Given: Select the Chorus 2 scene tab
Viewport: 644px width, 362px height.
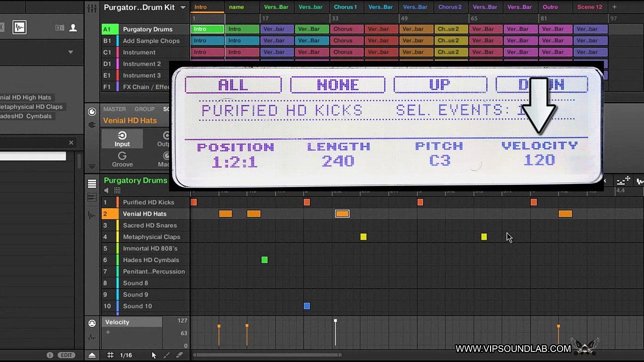Looking at the screenshot, I should coord(450,7).
